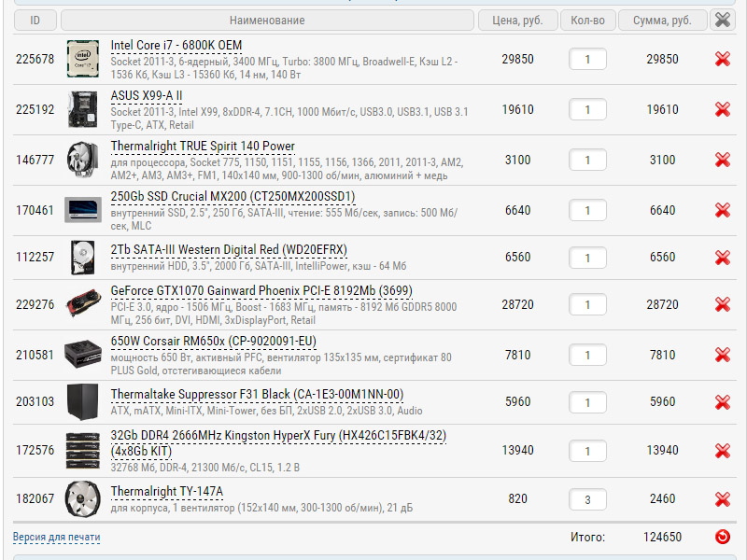Viewport: 747px width, 560px height.
Task: Remove Western Digital Red HDD item
Action: [x=722, y=258]
